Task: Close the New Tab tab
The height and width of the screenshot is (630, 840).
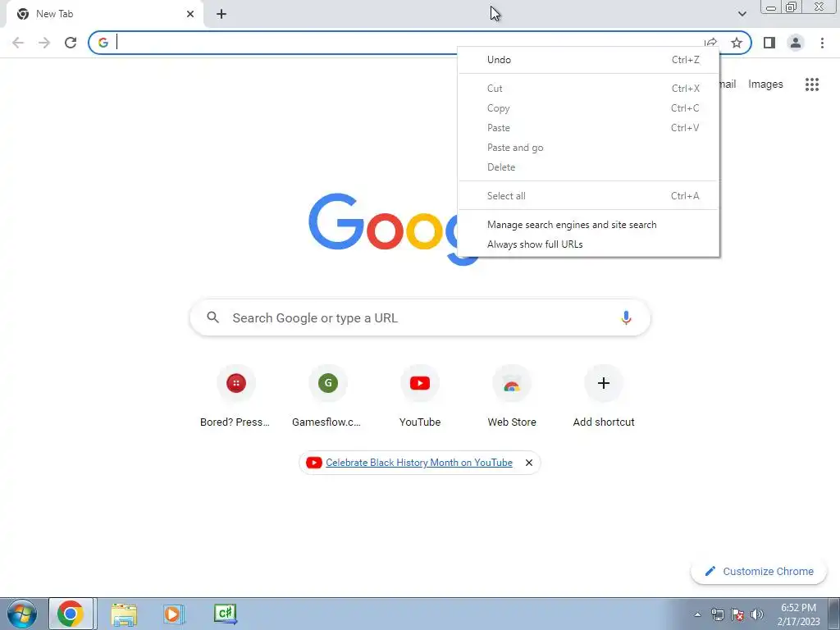Action: 190,14
